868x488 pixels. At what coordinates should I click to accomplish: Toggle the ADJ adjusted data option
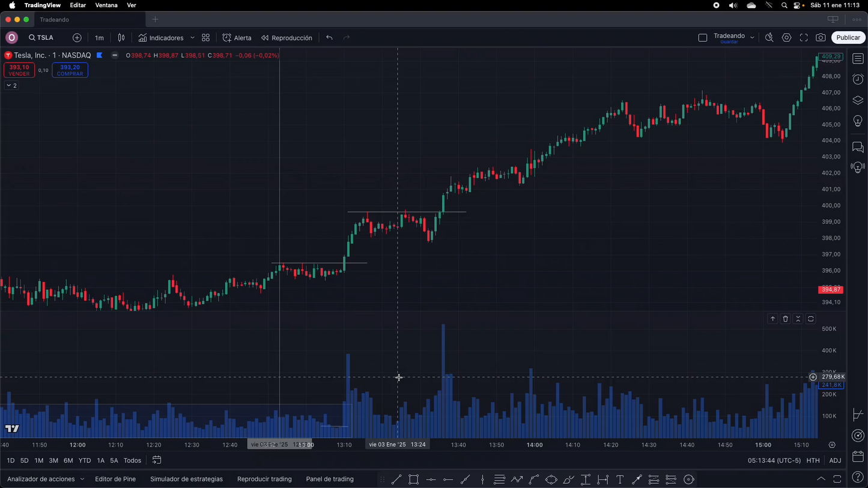[x=835, y=460]
